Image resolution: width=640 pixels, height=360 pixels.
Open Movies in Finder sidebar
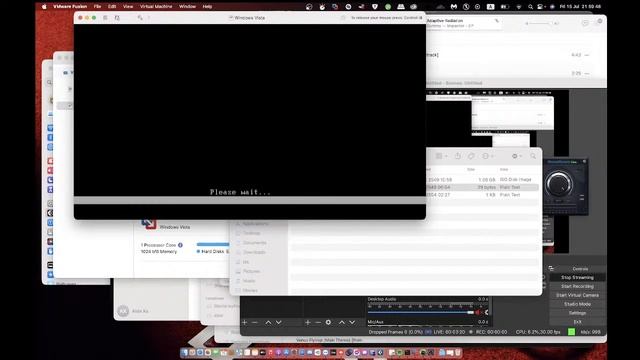250,290
